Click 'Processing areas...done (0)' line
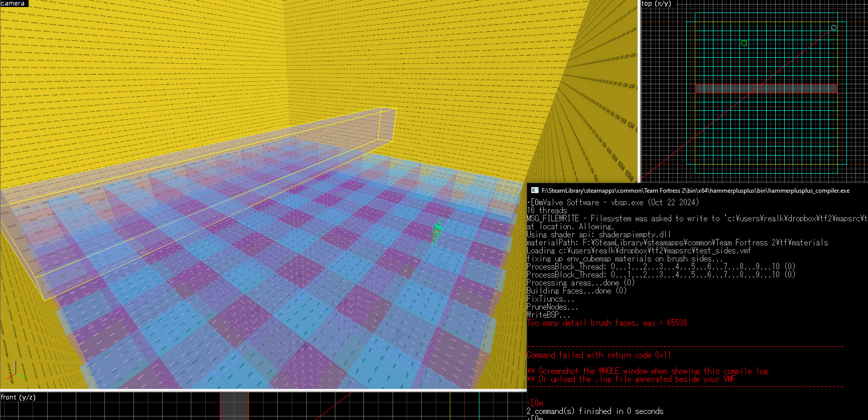Viewport: 868px width, 420px height. (581, 283)
